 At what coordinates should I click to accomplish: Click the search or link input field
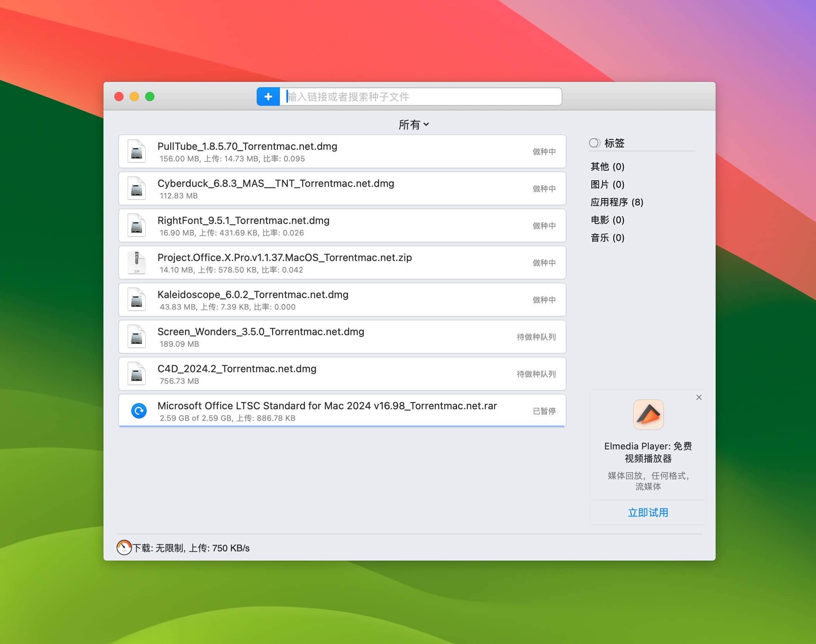pos(421,97)
